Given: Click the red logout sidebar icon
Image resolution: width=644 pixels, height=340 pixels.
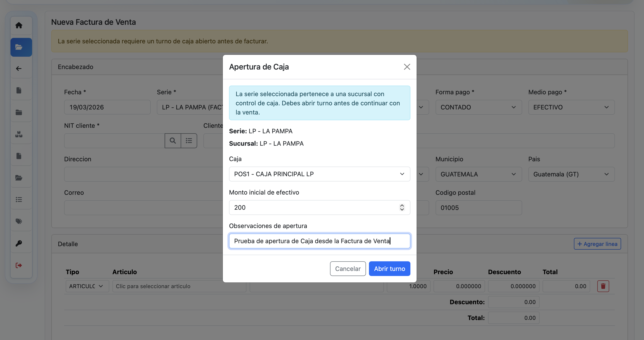Looking at the screenshot, I should coord(19,265).
